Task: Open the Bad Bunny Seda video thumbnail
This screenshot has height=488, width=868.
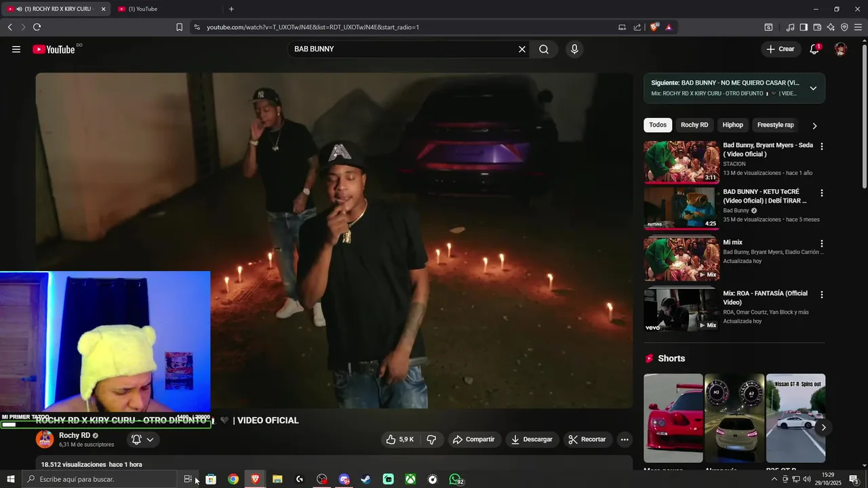Action: tap(682, 162)
